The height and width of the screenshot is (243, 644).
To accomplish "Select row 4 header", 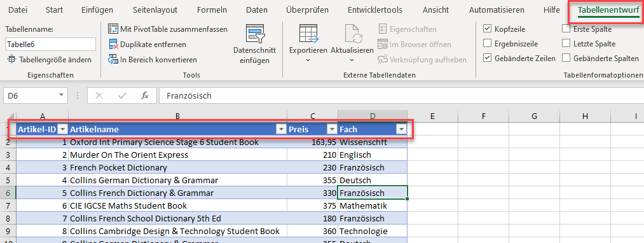I will tap(8, 167).
